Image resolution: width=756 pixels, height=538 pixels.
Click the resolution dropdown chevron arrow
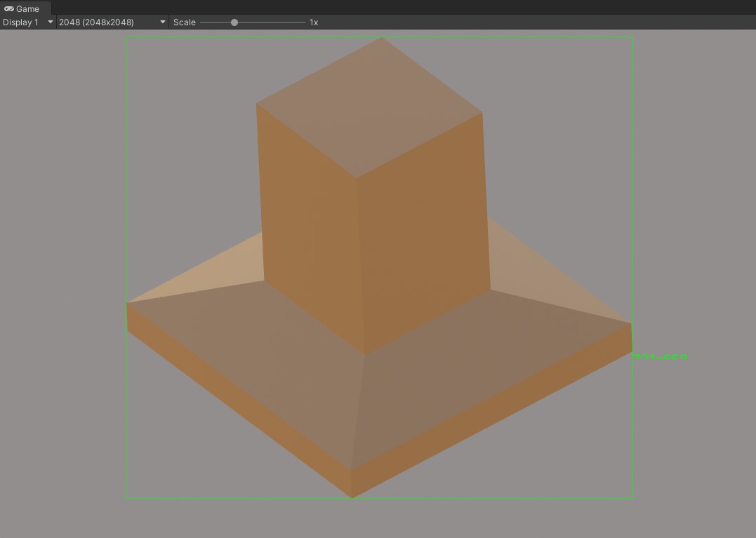pos(162,22)
